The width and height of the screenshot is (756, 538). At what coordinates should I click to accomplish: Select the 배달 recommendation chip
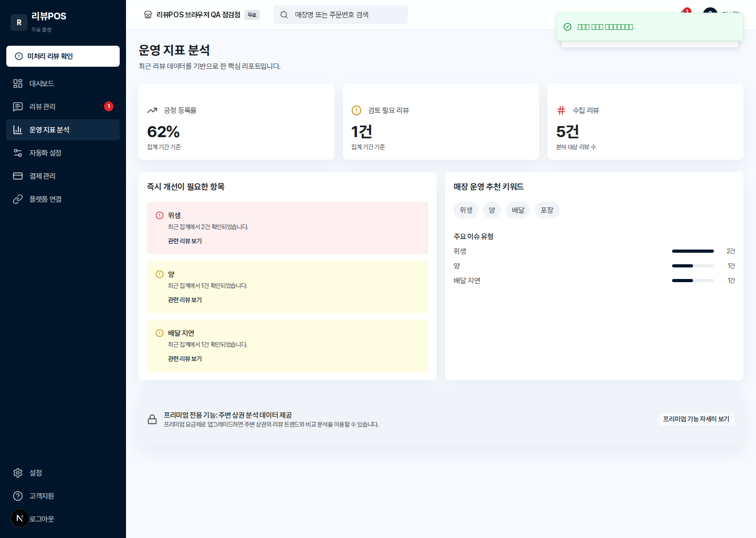click(x=518, y=210)
